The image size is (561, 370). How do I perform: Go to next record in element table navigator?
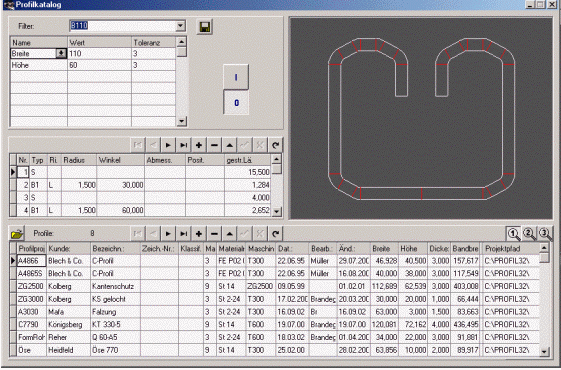pyautogui.click(x=168, y=145)
